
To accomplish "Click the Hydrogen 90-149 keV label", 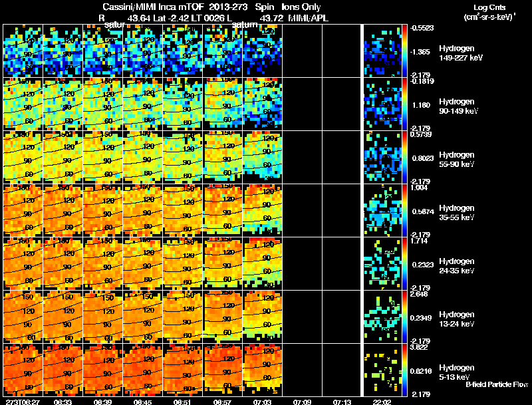I will [x=458, y=106].
